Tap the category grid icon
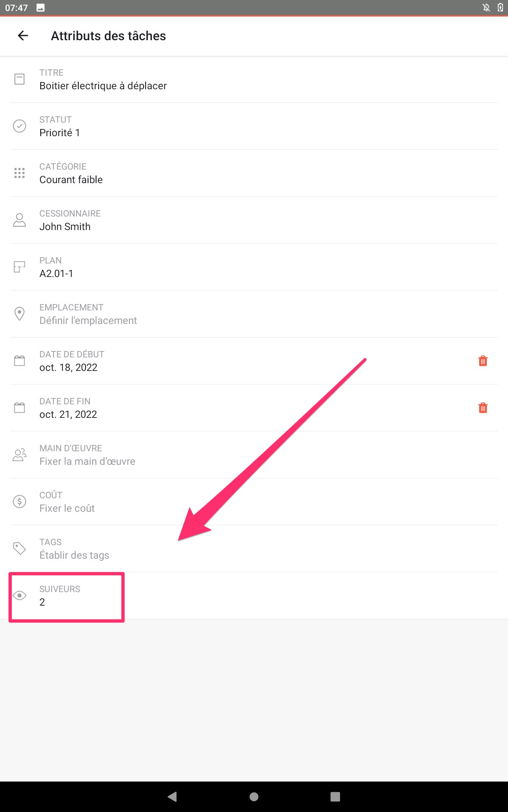508x812 pixels. (x=19, y=173)
